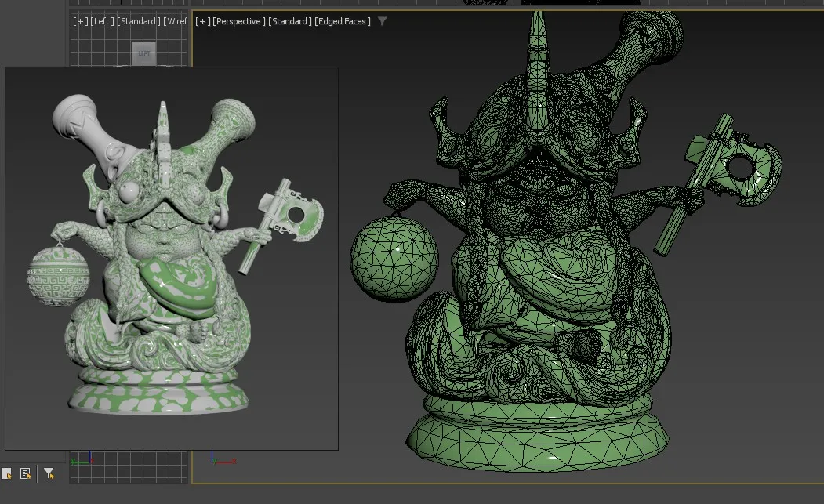The width and height of the screenshot is (824, 504).
Task: Click [Standard] in the Perspective viewport
Action: 289,21
